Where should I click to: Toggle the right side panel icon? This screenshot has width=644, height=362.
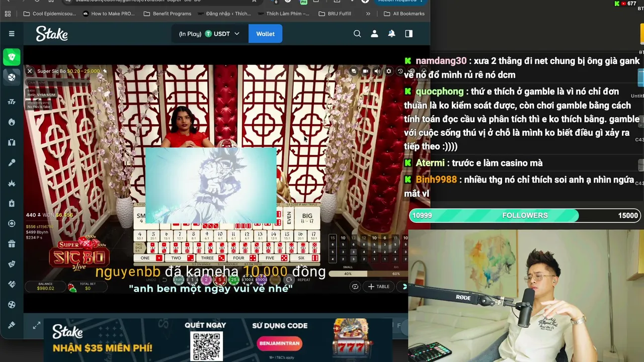click(x=409, y=34)
